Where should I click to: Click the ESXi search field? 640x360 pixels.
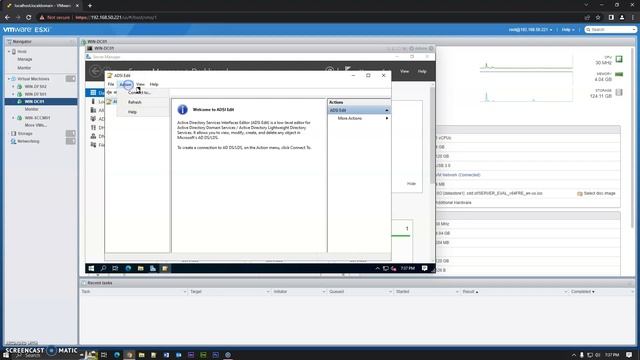[x=611, y=30]
